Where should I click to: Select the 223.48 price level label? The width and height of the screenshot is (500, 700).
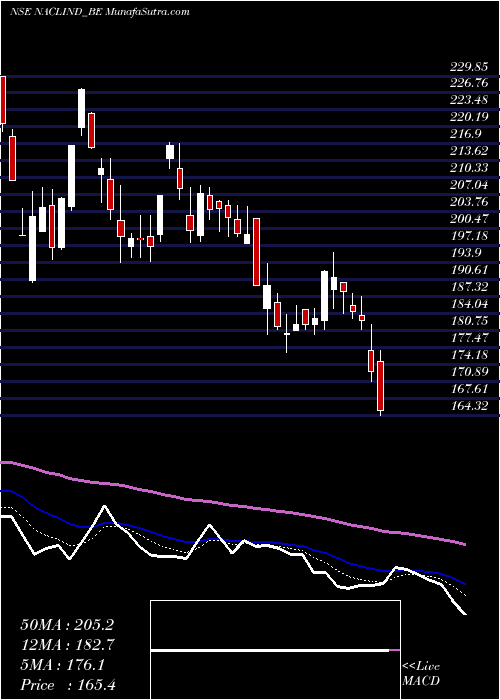(469, 100)
